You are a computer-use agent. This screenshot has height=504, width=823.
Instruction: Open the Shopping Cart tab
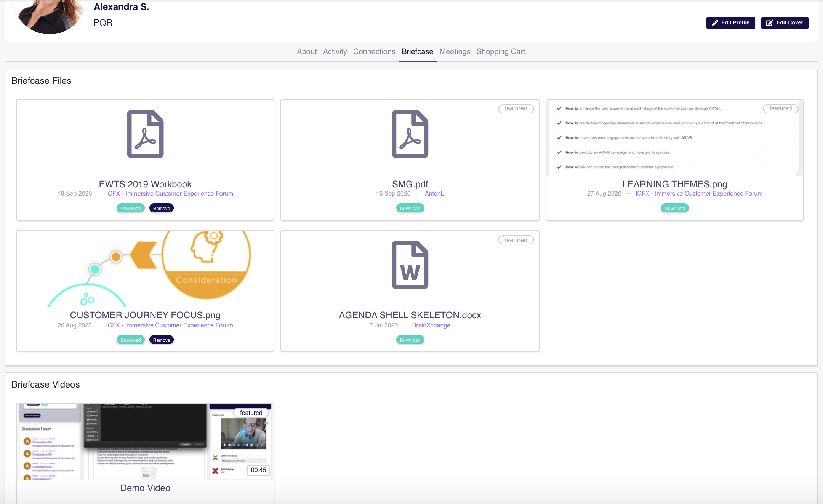(x=501, y=51)
